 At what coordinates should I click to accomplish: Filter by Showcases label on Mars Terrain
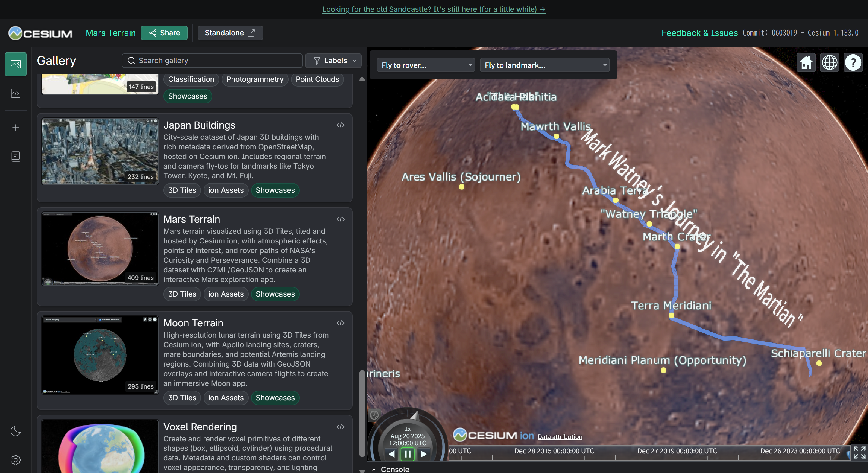275,294
